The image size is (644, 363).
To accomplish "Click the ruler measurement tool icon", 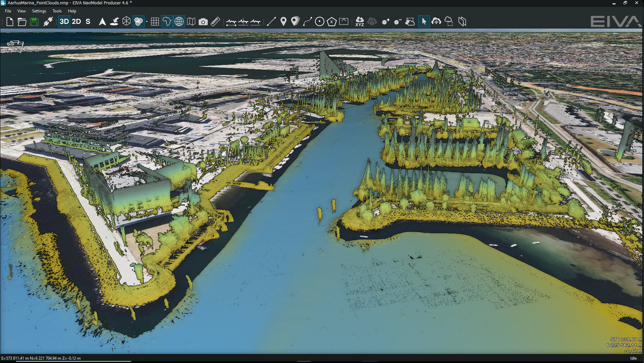I will coord(215,22).
